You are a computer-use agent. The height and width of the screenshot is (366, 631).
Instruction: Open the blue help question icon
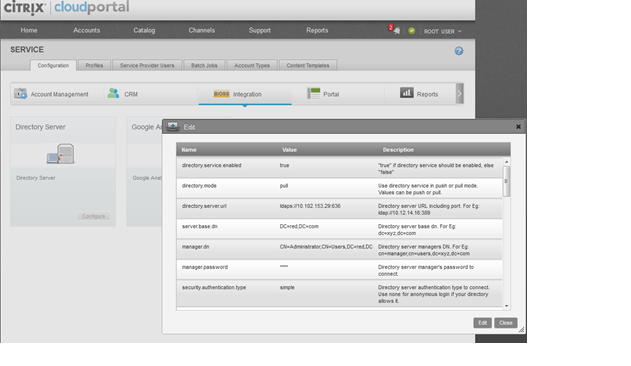click(459, 51)
